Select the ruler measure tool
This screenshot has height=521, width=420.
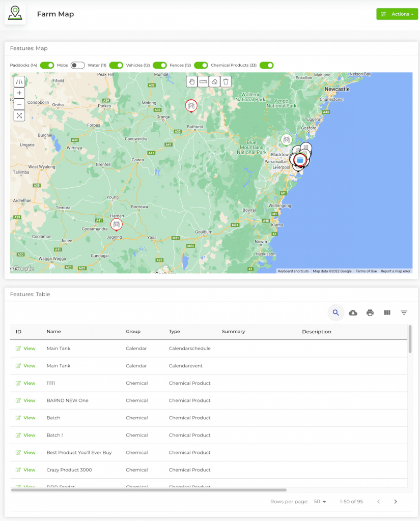[x=203, y=81]
